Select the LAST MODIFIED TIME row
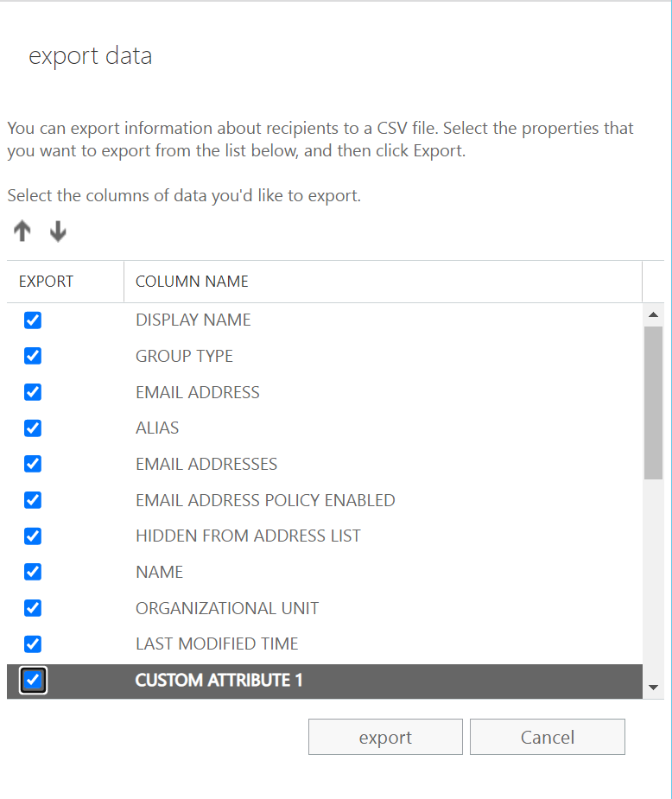 tap(217, 644)
